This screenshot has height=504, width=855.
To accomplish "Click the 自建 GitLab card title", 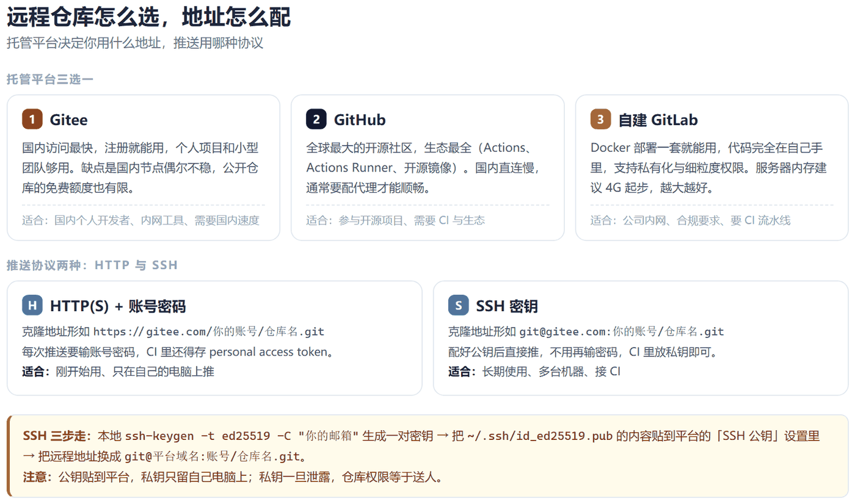I will (658, 120).
